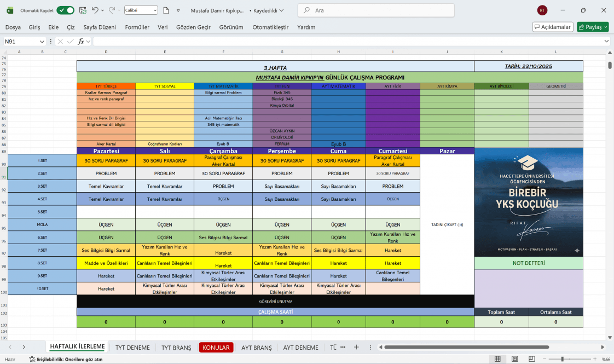Switch to Normal view icon
614x364 pixels.
497,359
